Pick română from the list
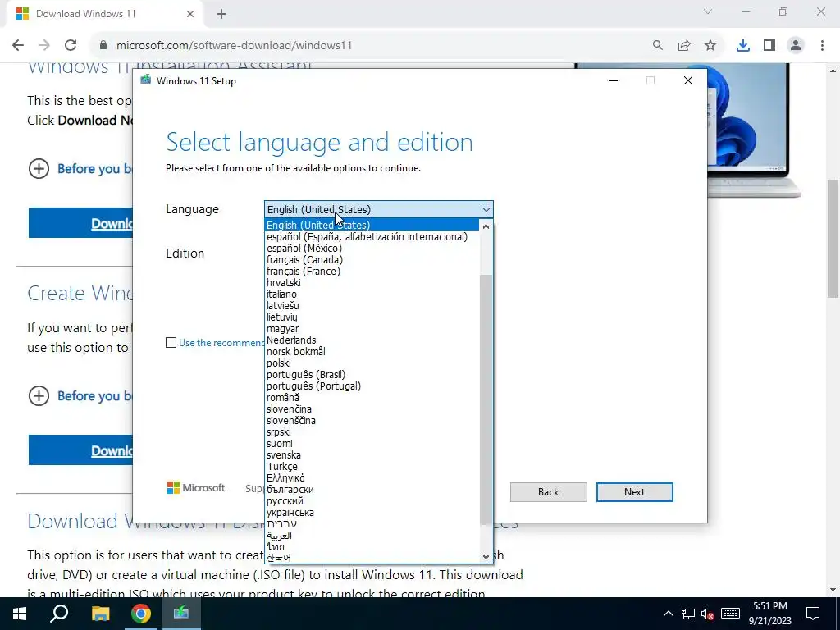840x630 pixels. point(372,398)
